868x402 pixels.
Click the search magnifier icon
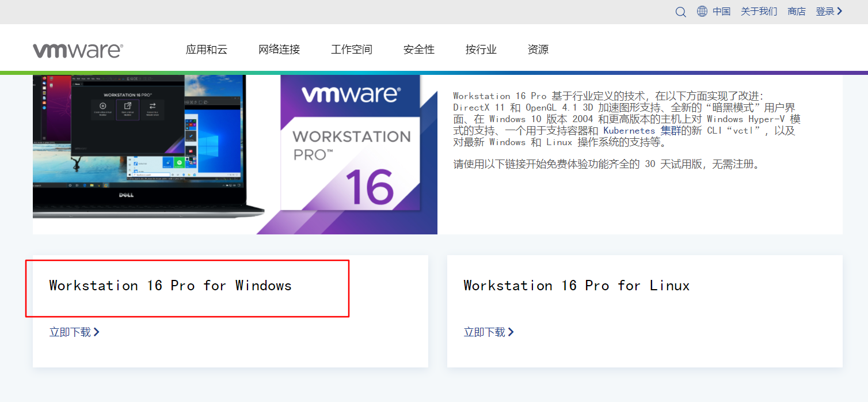[681, 12]
